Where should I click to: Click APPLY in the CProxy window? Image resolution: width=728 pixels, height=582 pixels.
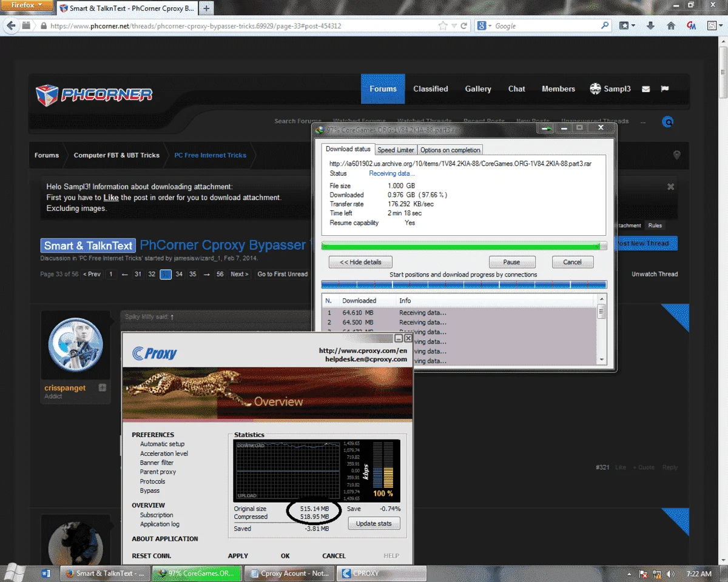[x=238, y=556]
